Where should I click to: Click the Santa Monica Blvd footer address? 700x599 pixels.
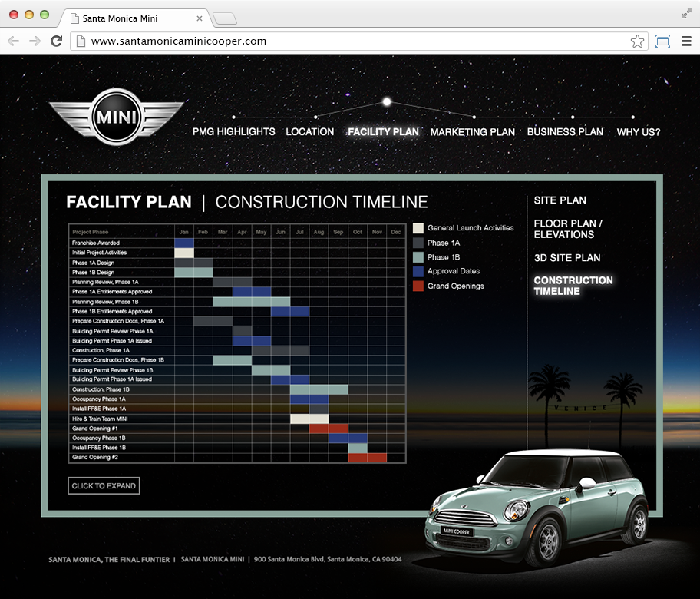point(328,559)
